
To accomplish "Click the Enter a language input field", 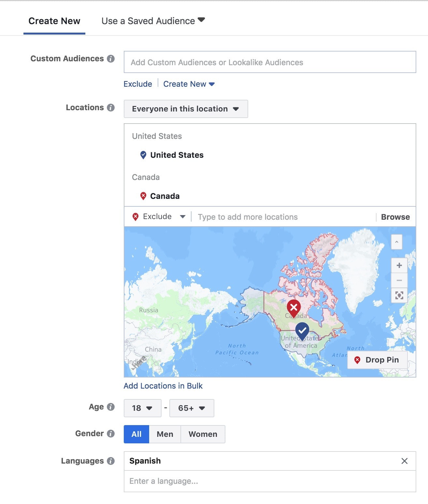I will (269, 481).
